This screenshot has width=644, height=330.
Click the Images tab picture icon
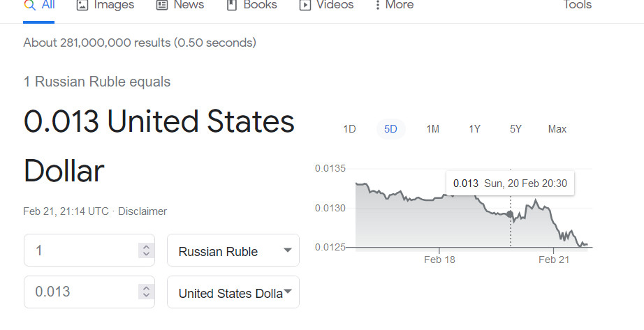click(82, 5)
